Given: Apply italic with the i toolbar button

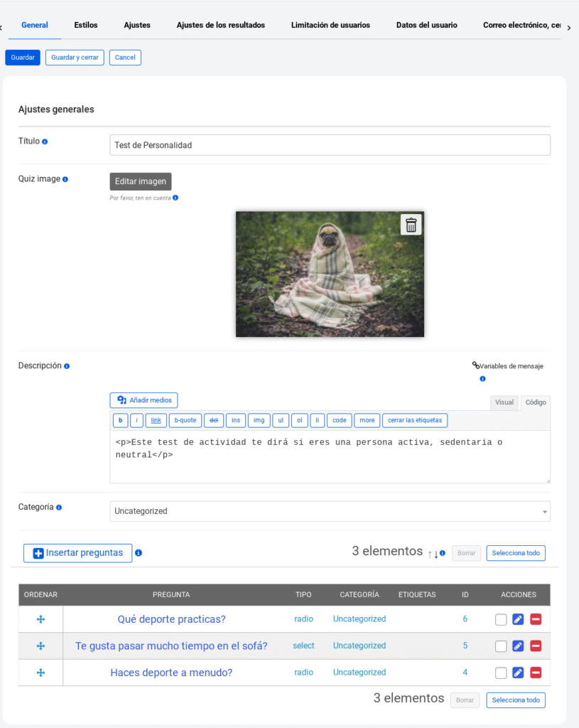Looking at the screenshot, I should [x=137, y=420].
